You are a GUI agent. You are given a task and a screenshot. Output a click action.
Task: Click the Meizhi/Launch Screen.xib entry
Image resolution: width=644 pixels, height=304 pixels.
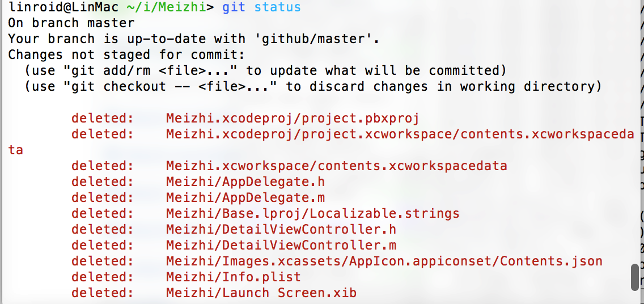(x=261, y=293)
